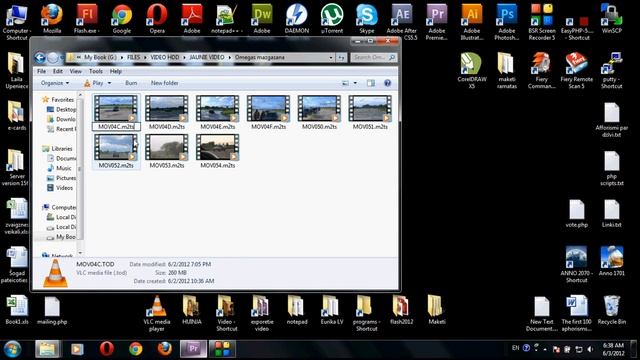Viewport: 640px width, 360px height.
Task: Open the Tools menu
Action: [x=96, y=71]
